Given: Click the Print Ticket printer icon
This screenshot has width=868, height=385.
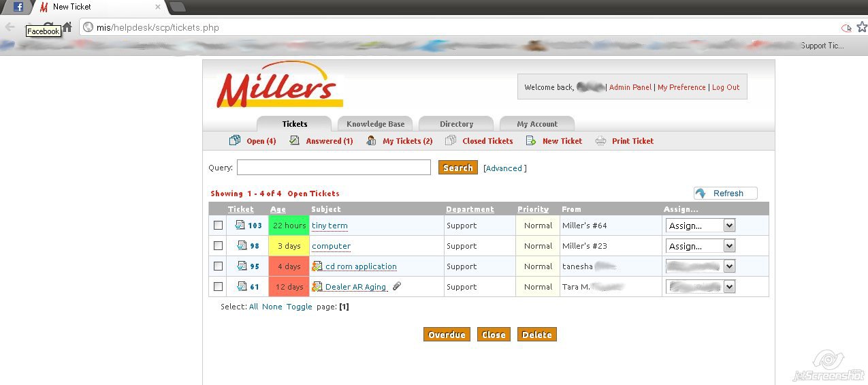Looking at the screenshot, I should point(600,141).
